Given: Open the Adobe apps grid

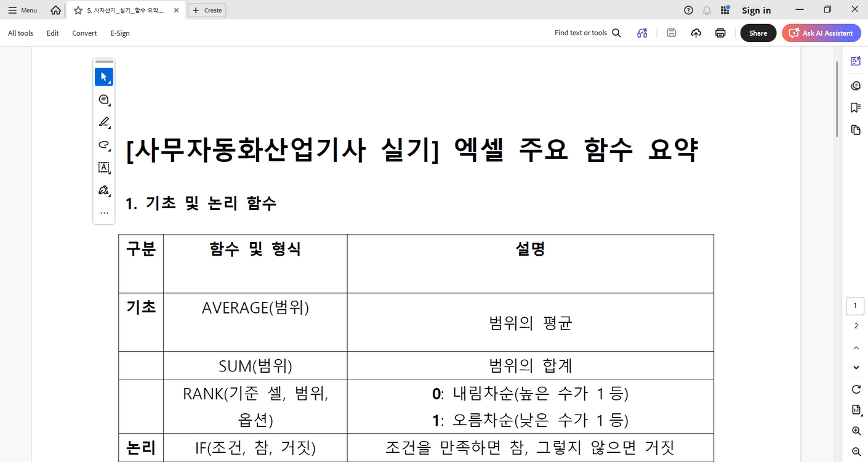Looking at the screenshot, I should click(725, 10).
